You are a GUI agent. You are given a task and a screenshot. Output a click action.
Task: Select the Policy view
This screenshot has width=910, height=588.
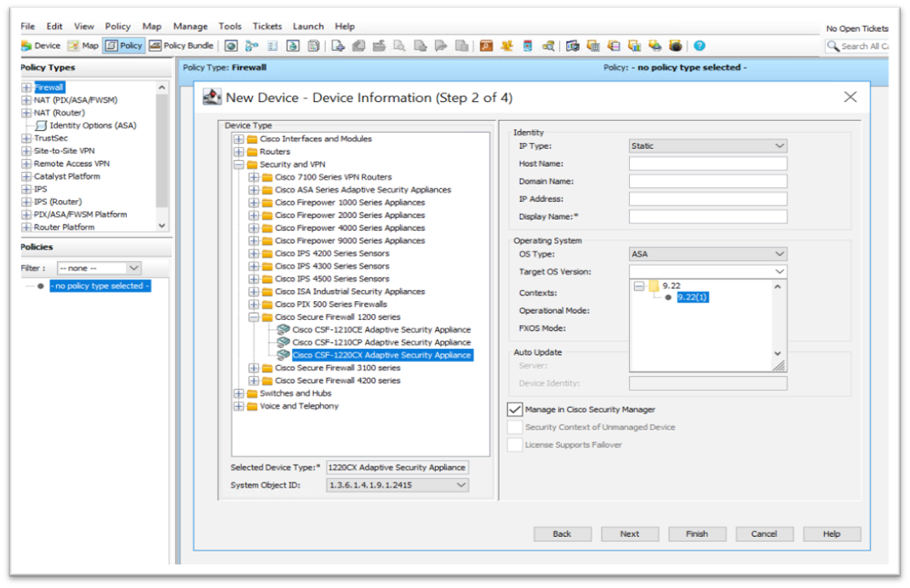pyautogui.click(x=123, y=45)
